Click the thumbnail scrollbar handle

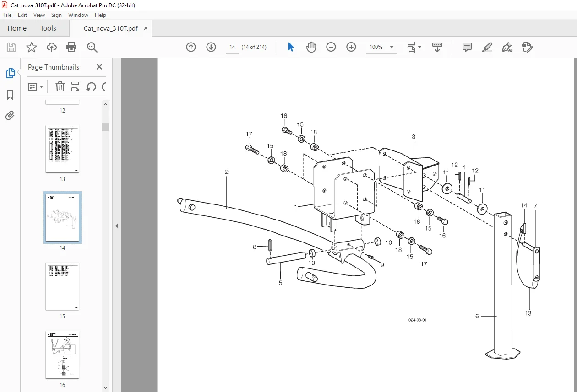106,127
